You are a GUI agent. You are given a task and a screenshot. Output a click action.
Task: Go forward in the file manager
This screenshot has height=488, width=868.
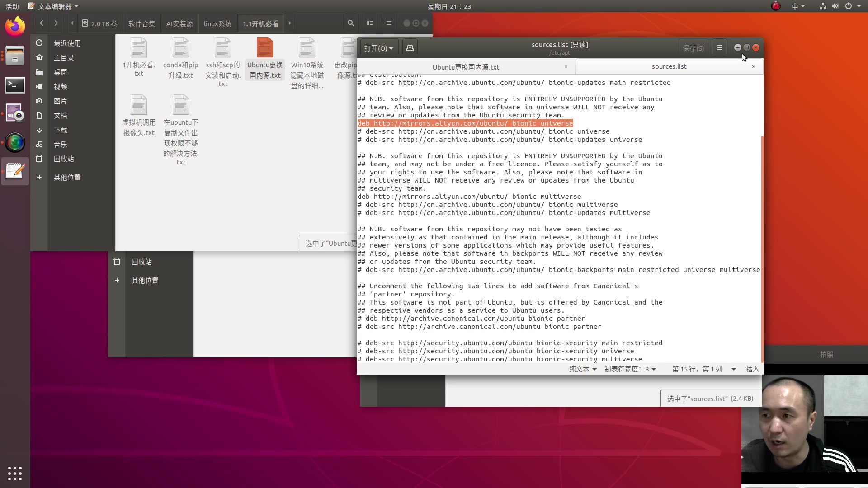pyautogui.click(x=56, y=23)
